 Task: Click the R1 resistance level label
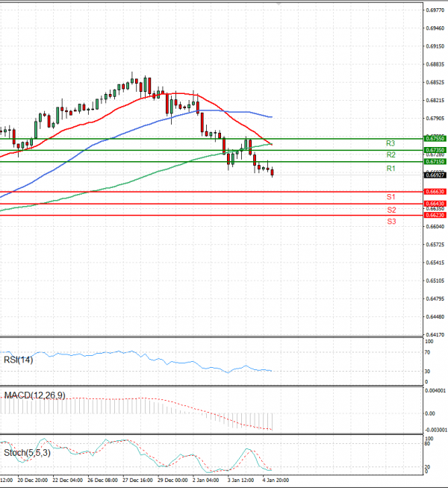point(391,169)
